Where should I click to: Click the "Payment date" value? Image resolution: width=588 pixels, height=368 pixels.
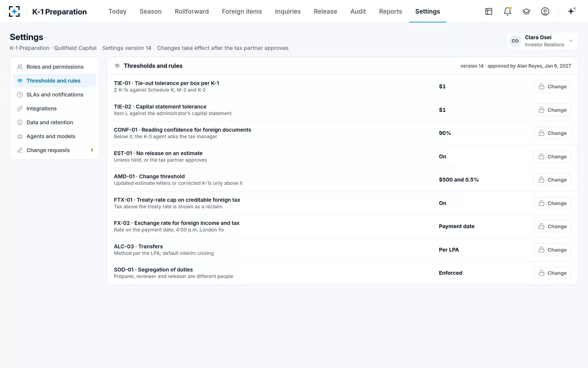457,226
